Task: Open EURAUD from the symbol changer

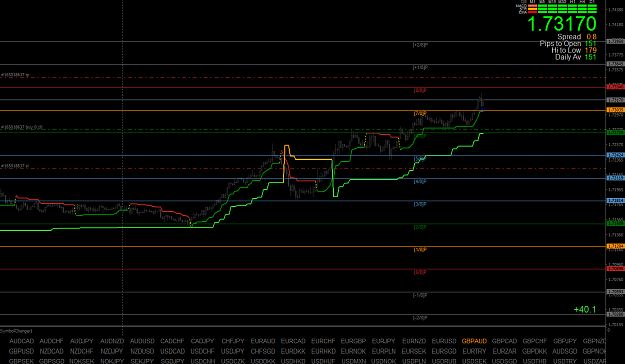Action: click(x=263, y=341)
